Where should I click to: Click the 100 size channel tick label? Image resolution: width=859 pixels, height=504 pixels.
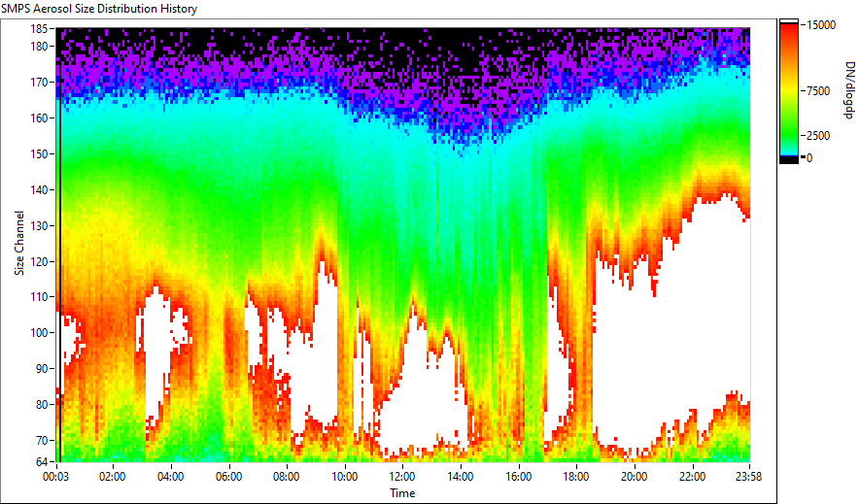(40, 333)
